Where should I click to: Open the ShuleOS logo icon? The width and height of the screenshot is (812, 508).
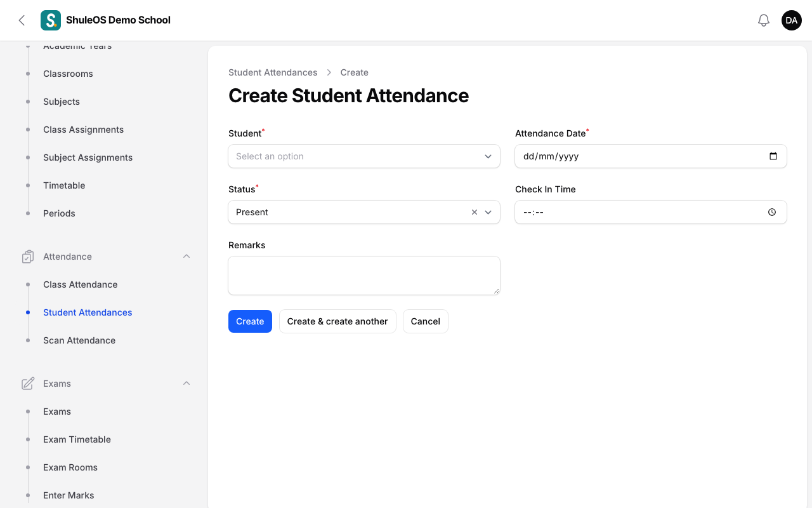pos(51,20)
